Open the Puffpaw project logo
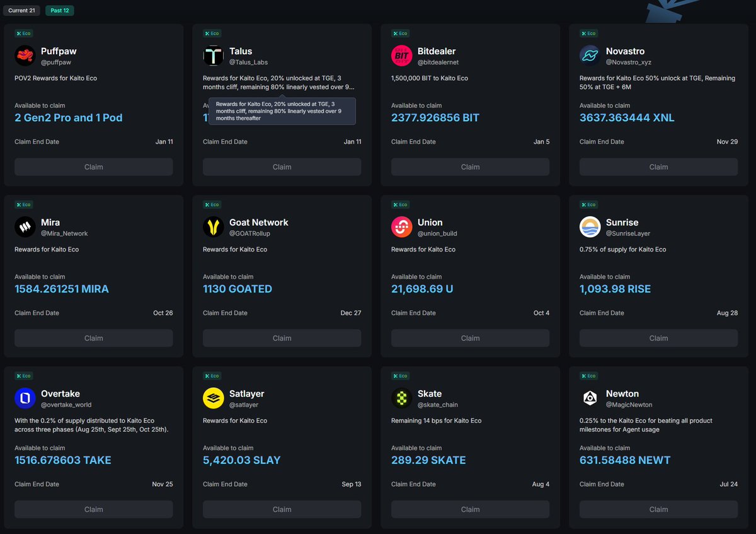 (25, 56)
